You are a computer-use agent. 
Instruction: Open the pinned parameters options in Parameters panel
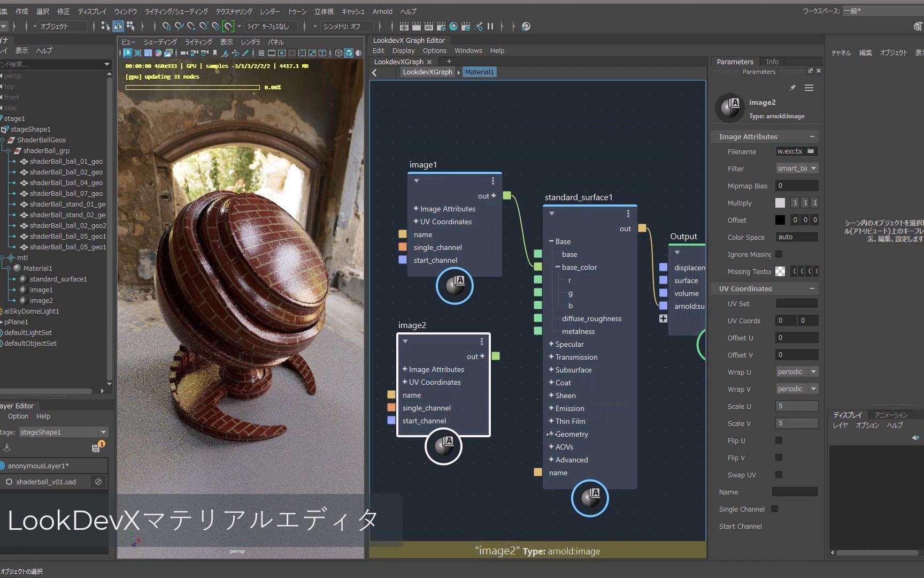coord(809,88)
